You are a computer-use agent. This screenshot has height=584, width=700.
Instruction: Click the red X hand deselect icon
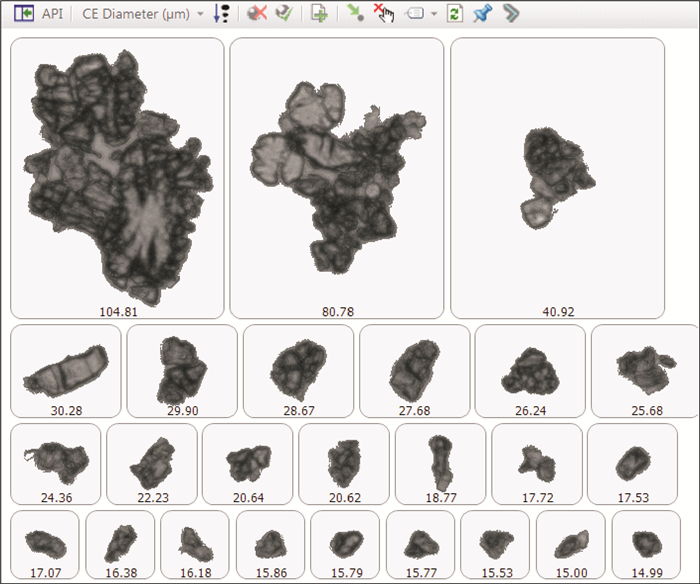point(383,15)
